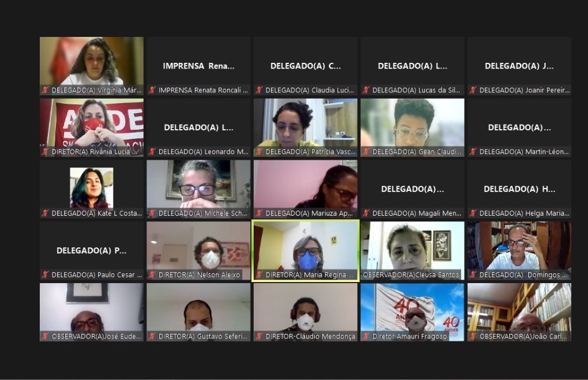The height and width of the screenshot is (380, 588).
Task: Click muted mic icon beside Joanir Pereir label
Action: [473, 90]
